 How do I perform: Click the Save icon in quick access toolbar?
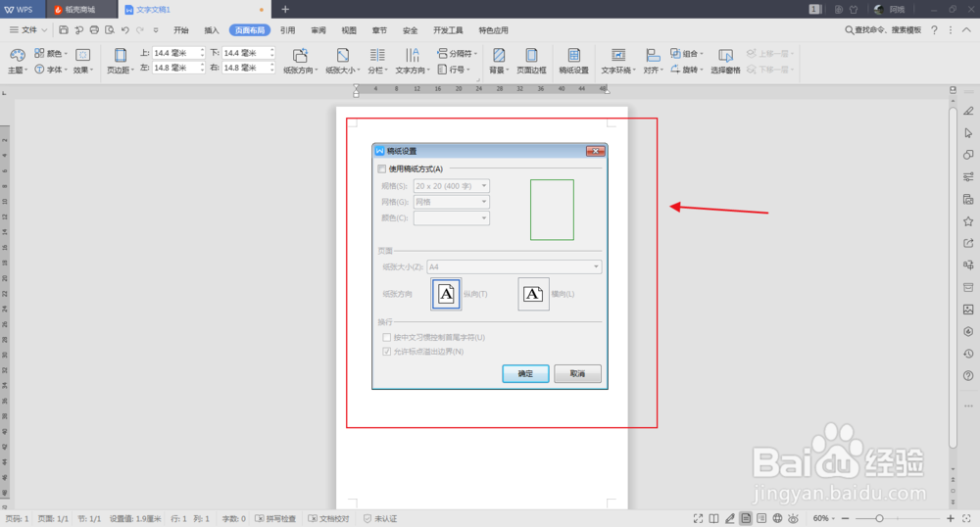point(63,30)
